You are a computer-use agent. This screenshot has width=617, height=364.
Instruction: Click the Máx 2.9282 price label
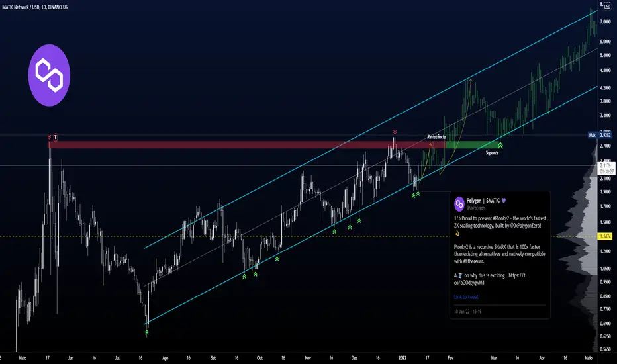click(x=600, y=135)
